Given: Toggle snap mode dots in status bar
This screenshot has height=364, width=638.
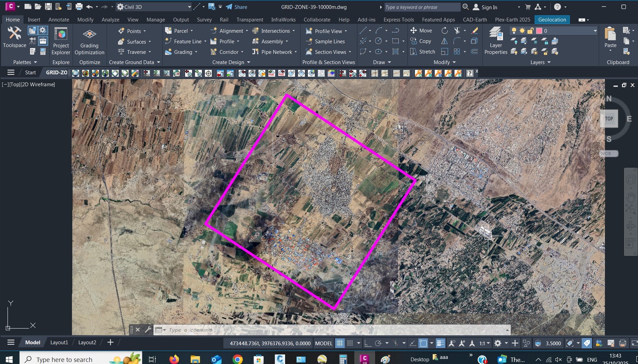Looking at the screenshot, I should tap(350, 343).
